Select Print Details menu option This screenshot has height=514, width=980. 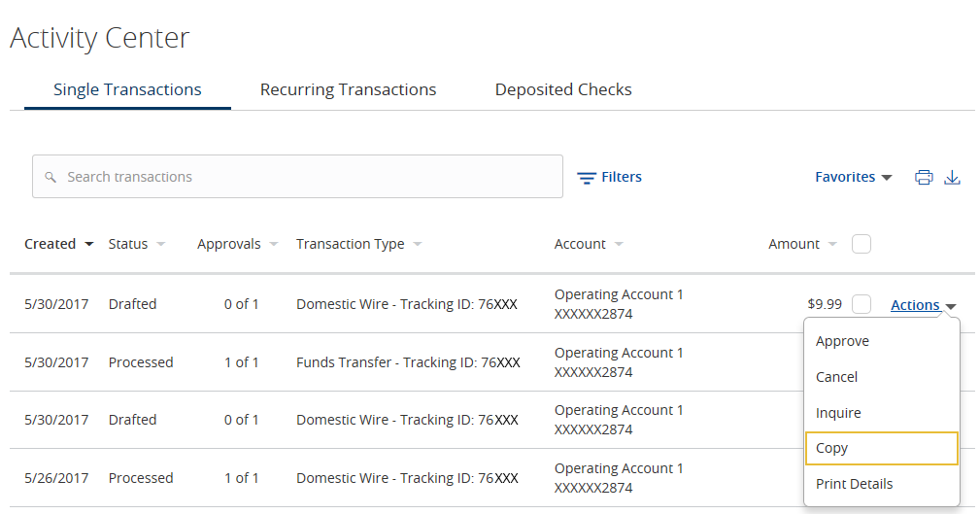(x=882, y=484)
